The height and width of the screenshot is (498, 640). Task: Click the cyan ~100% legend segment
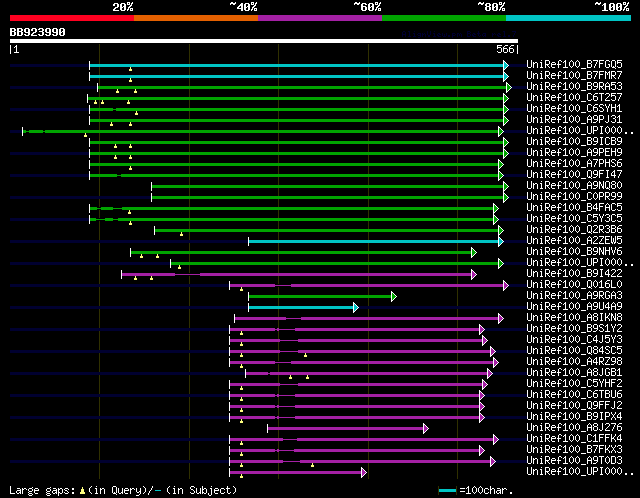point(568,18)
